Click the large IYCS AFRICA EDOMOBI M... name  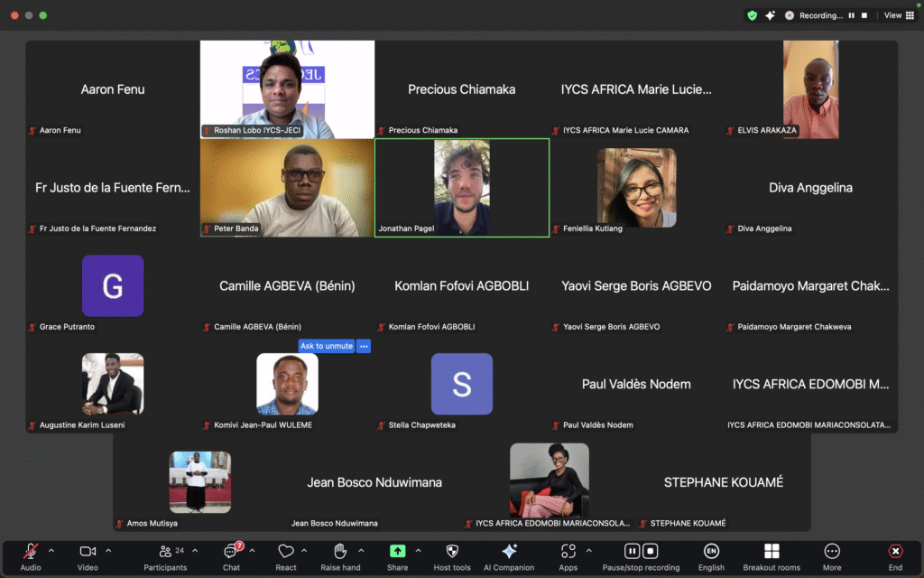click(811, 385)
